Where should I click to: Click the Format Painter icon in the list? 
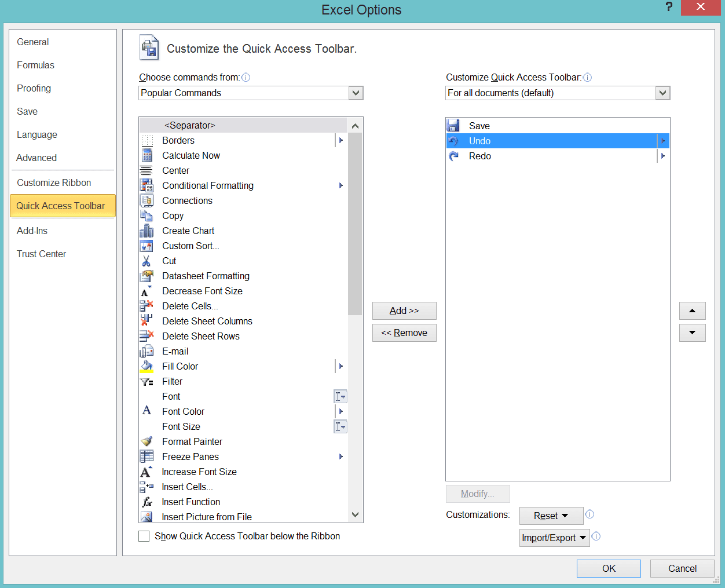[x=146, y=441]
